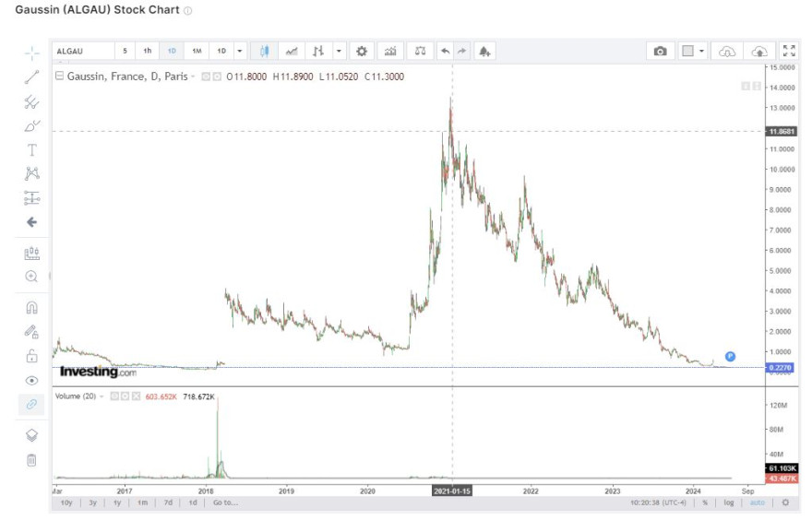812x520 pixels.
Task: Open the indicators menu
Action: tap(390, 52)
